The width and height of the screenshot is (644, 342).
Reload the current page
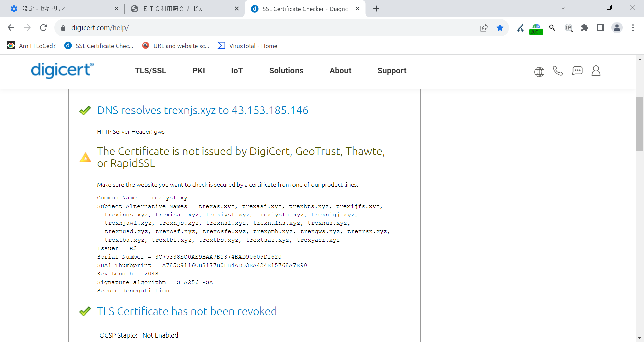click(43, 28)
